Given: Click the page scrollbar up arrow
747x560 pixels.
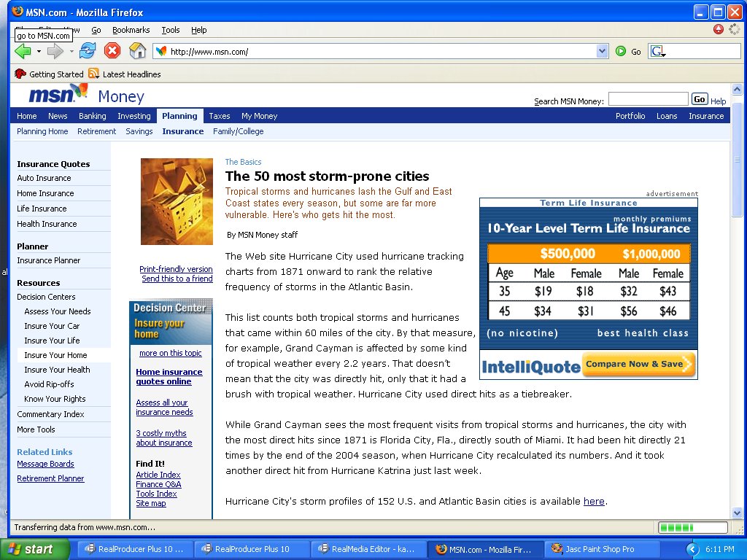Looking at the screenshot, I should coord(737,89).
